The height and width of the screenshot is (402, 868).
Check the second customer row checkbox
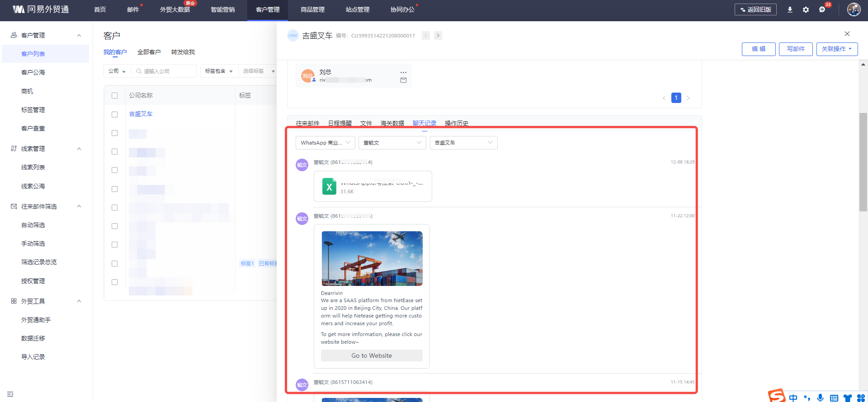click(x=114, y=133)
